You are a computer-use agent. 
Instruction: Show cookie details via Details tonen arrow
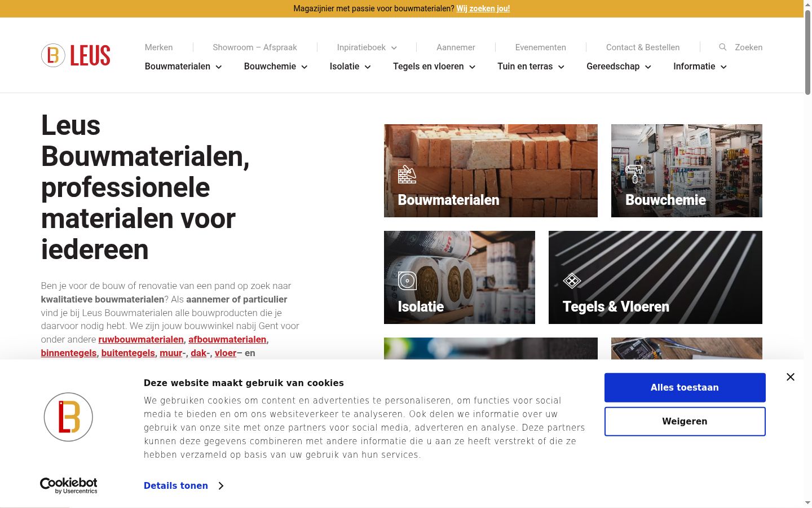[221, 486]
